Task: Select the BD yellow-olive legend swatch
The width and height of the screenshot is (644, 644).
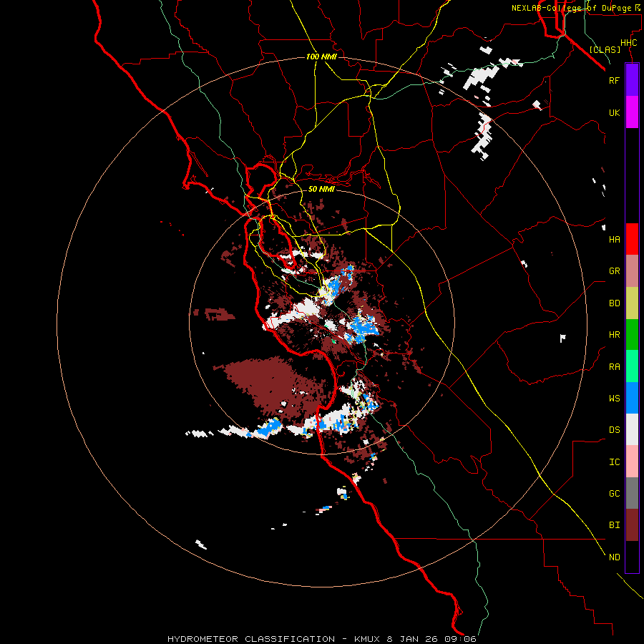Action: [632, 303]
